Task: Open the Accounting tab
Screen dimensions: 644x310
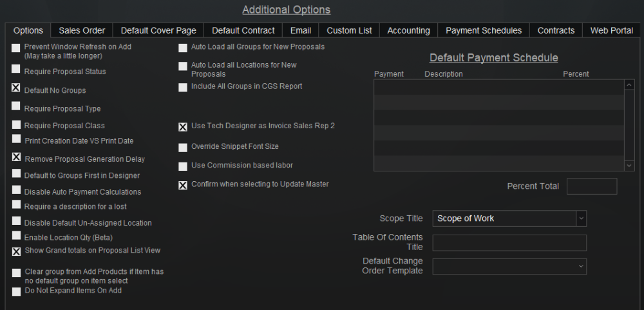Action: click(x=409, y=30)
